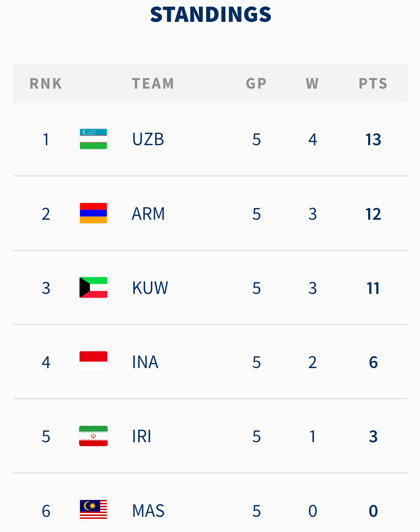Screen dimensions: 420x532
Task: Click the Malaysia flag icon
Action: [93, 510]
